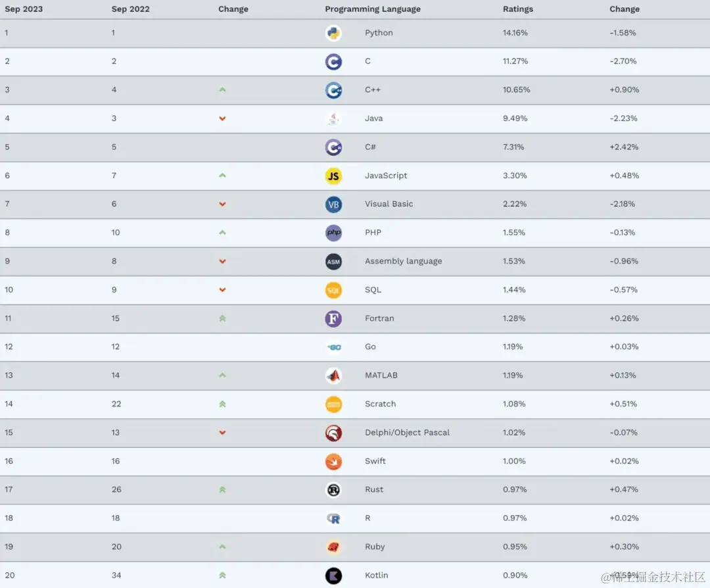This screenshot has width=710, height=588.
Task: Click the red down arrow for Java
Action: 222,118
